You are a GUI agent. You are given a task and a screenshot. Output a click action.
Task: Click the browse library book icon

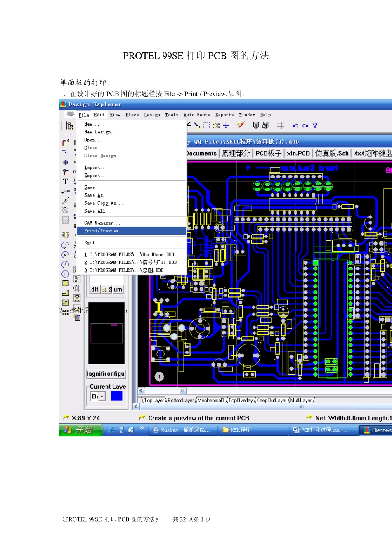coord(256,126)
